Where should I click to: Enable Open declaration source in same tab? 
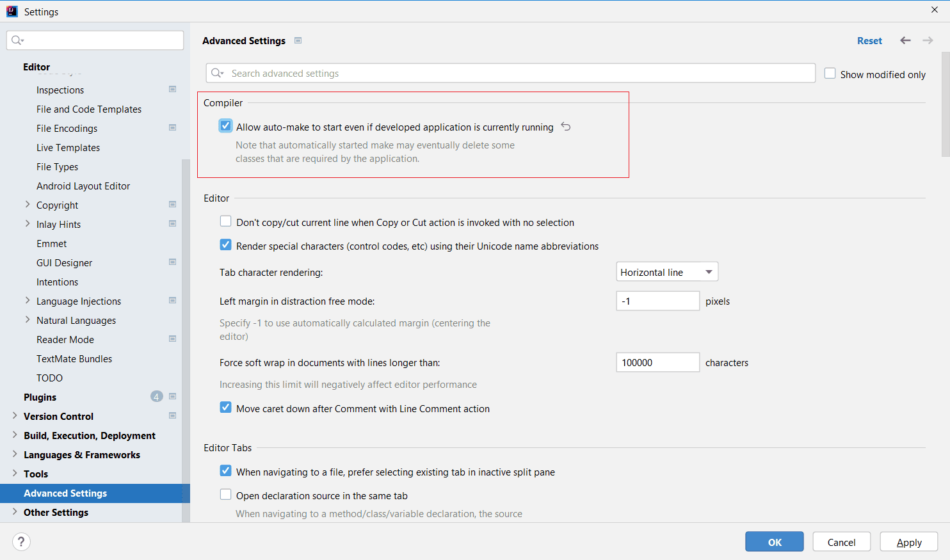pyautogui.click(x=225, y=495)
